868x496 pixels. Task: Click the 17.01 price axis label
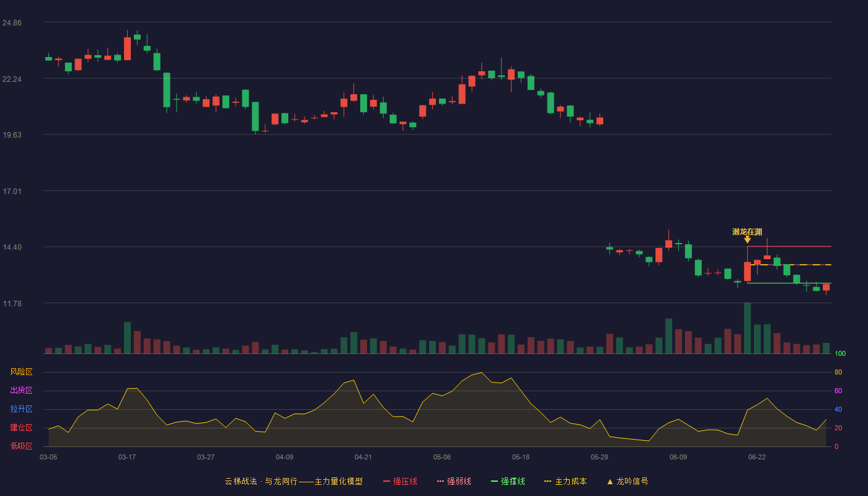[12, 192]
